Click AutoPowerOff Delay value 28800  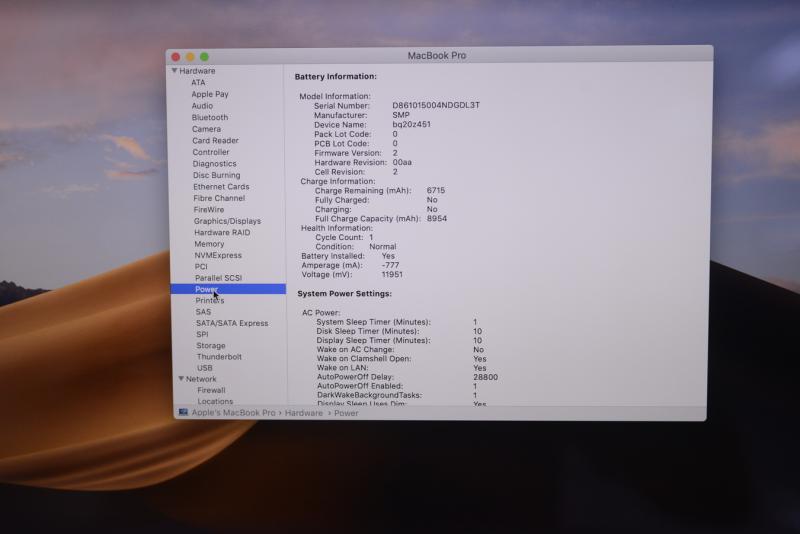(x=485, y=377)
